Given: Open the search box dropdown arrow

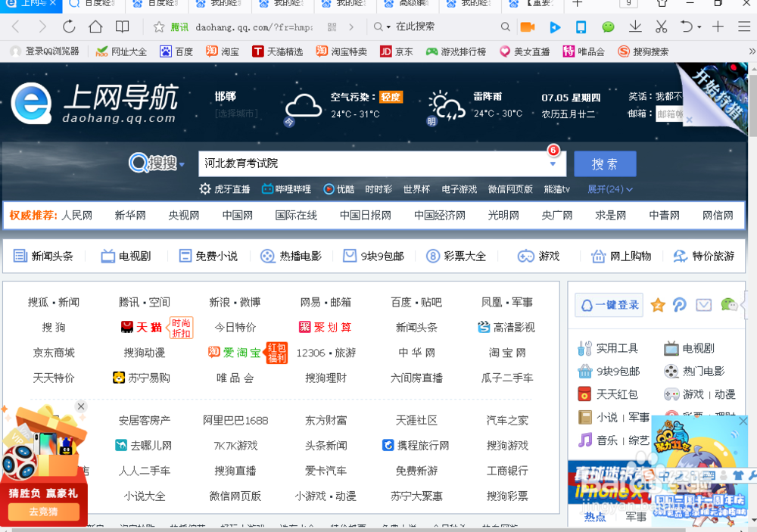Looking at the screenshot, I should pos(553,163).
